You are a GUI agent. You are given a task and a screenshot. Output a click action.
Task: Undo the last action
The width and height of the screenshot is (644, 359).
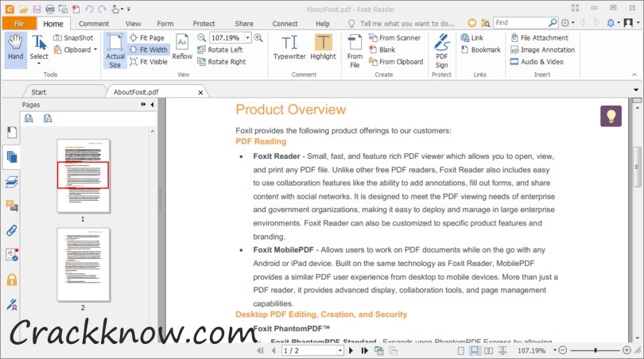click(88, 9)
